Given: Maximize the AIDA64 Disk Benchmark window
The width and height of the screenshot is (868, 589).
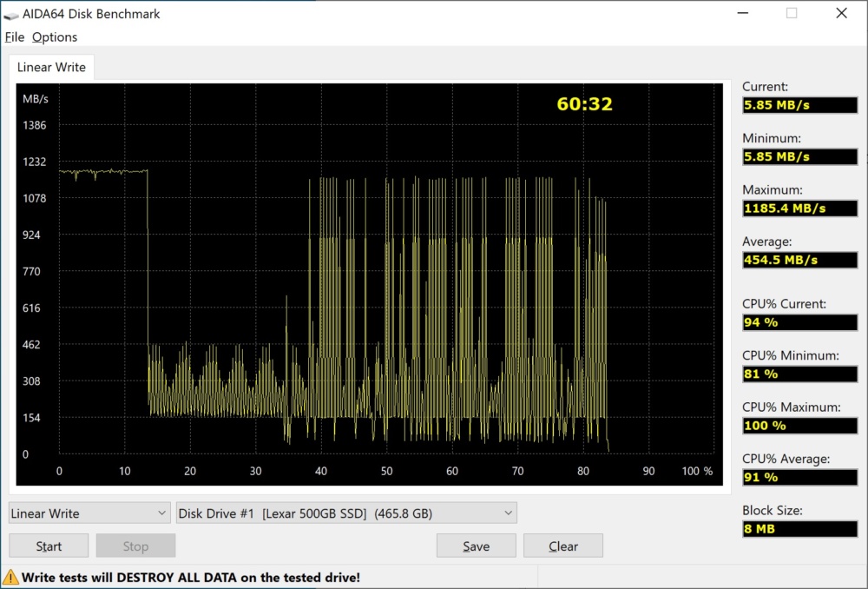Looking at the screenshot, I should click(x=792, y=13).
